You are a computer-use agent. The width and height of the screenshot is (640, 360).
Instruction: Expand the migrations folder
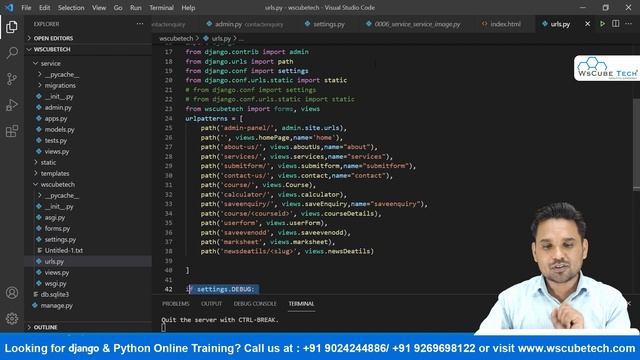[x=88, y=85]
